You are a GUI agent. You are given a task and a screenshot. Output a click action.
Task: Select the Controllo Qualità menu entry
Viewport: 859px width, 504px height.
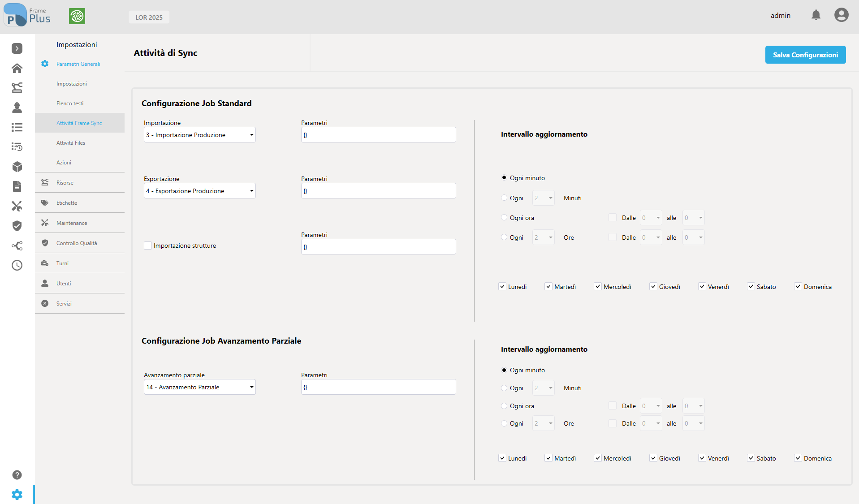click(77, 243)
